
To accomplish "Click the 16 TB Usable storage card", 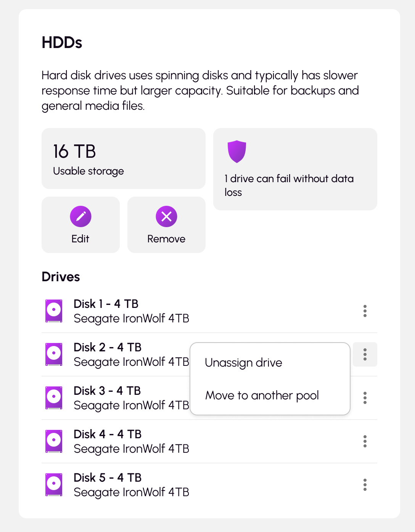I will [123, 159].
